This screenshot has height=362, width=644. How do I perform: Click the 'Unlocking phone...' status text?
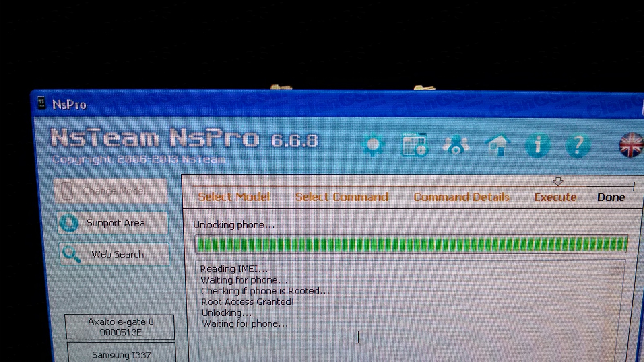(x=234, y=225)
